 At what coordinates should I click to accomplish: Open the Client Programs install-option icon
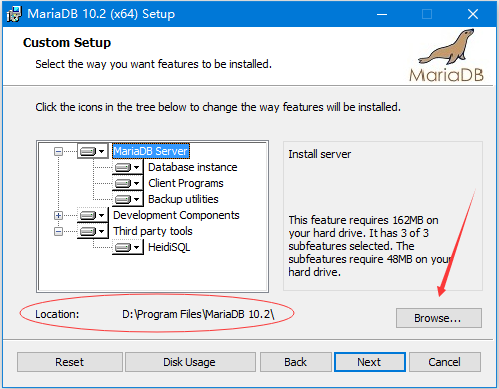click(x=128, y=183)
